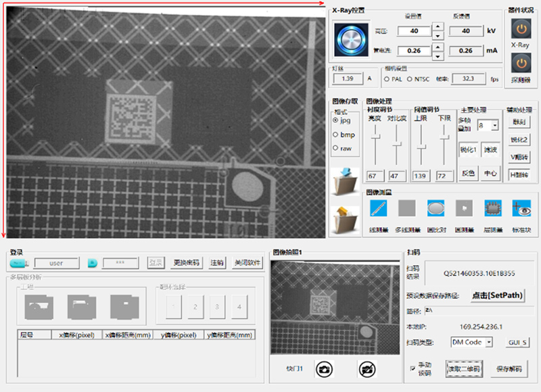Select the circle comparison (圆比对) tool icon
The width and height of the screenshot is (541, 392).
[x=436, y=208]
